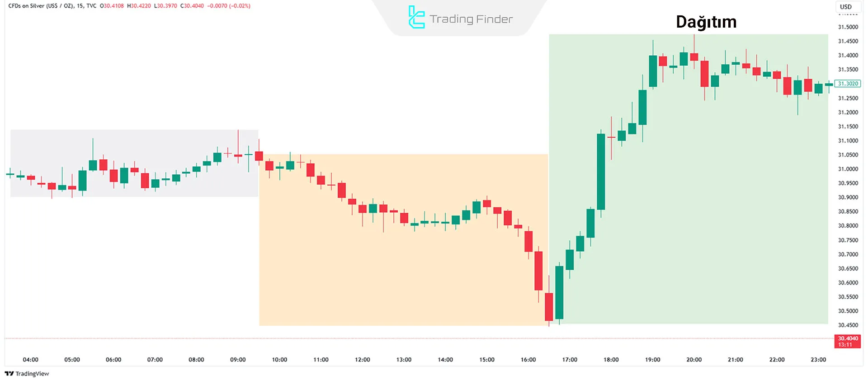Select the Dağıtım label text
Screen dimensions: 868x381
coord(706,22)
